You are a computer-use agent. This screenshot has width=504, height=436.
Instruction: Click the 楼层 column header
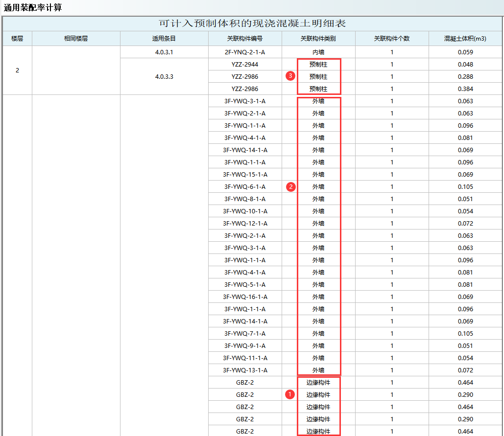(x=17, y=39)
